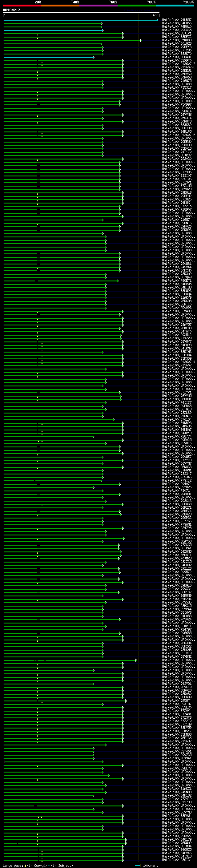Image resolution: width=197 pixels, height=868 pixels.
Task: Select label UniRef100_Q6RWA9
Action: pyautogui.click(x=177, y=843)
